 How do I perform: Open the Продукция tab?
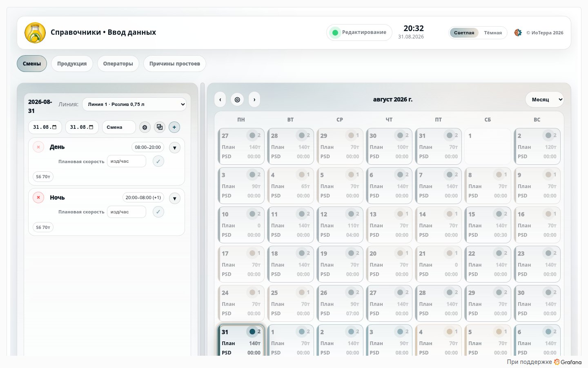coord(72,64)
